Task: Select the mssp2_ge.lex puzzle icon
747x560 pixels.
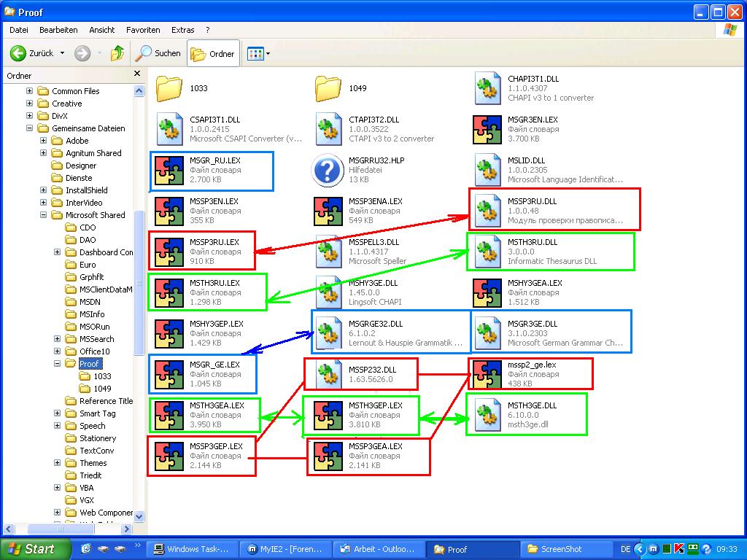Action: (x=487, y=374)
